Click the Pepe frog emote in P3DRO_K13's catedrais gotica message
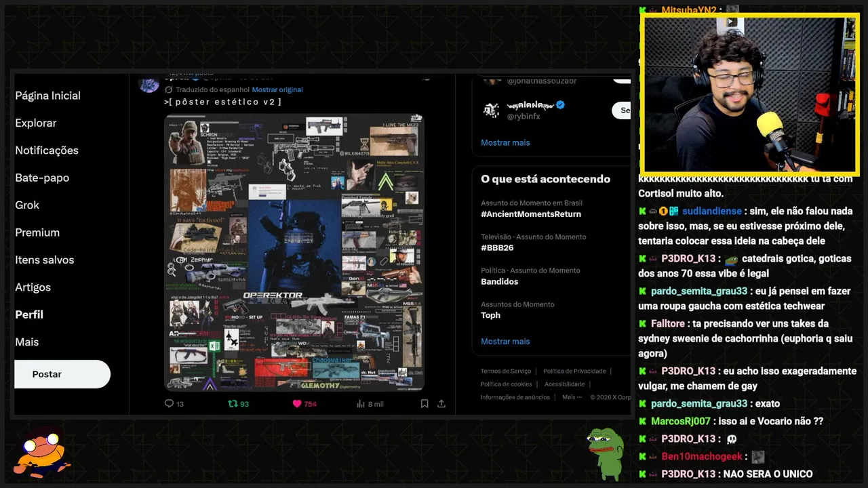868x488 pixels. (x=731, y=259)
